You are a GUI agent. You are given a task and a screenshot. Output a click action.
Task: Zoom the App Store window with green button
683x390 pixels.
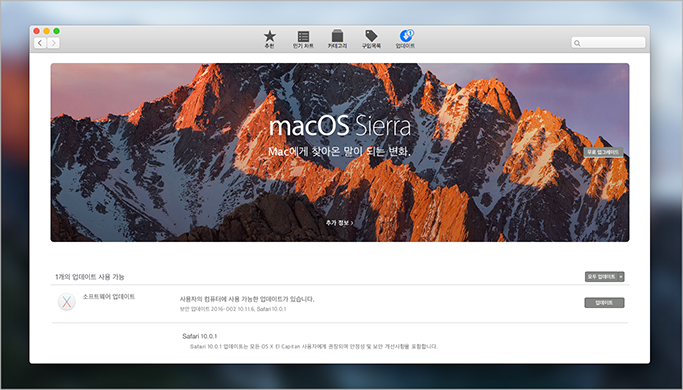(57, 31)
